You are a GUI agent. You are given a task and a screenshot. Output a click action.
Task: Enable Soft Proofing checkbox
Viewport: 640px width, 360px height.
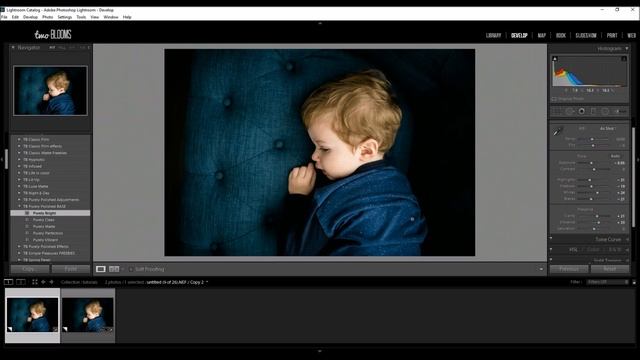click(x=131, y=269)
